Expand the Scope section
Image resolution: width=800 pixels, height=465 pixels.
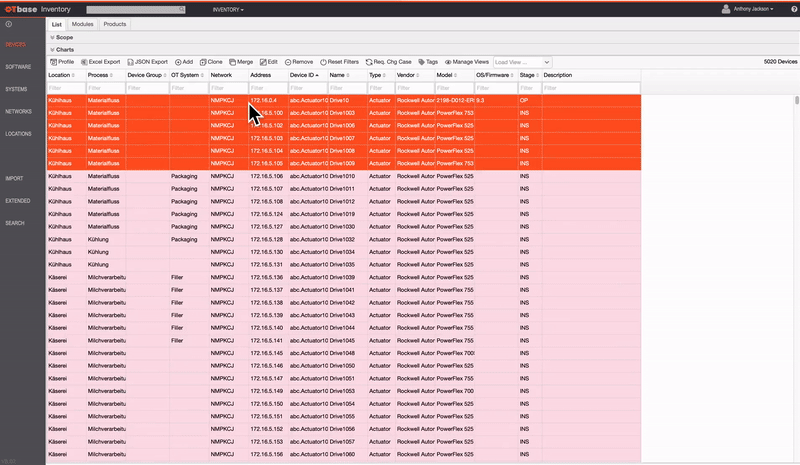tap(62, 37)
